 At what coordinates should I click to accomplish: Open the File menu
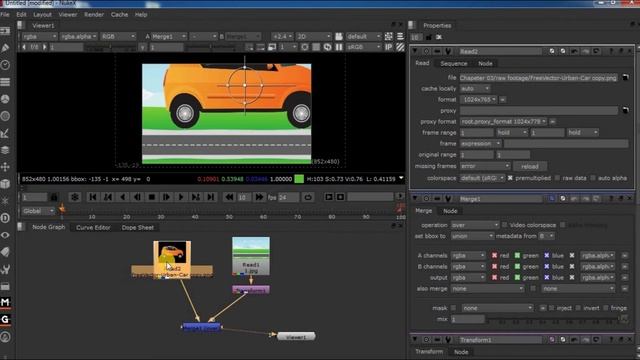click(5, 14)
